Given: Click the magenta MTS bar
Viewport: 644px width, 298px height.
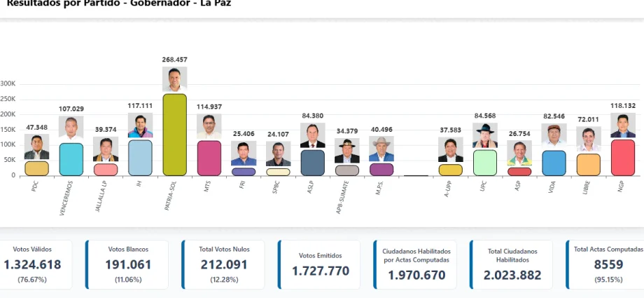Looking at the screenshot, I should [x=209, y=158].
